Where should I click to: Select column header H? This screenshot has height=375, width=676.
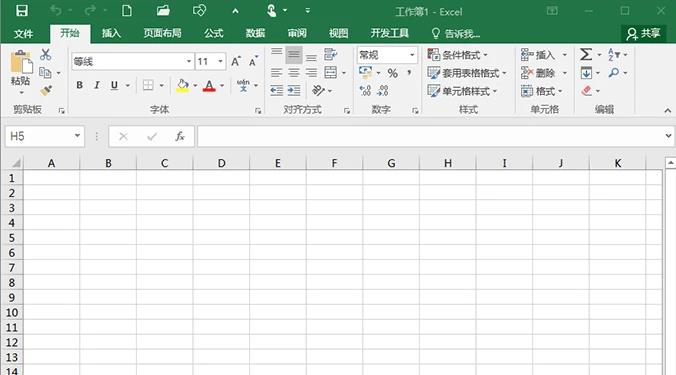click(x=448, y=163)
